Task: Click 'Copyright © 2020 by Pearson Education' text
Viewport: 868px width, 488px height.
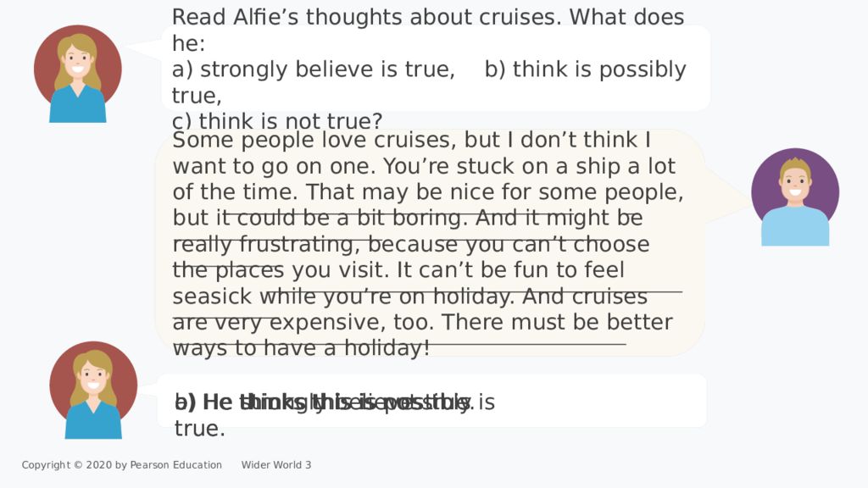Action: (122, 465)
